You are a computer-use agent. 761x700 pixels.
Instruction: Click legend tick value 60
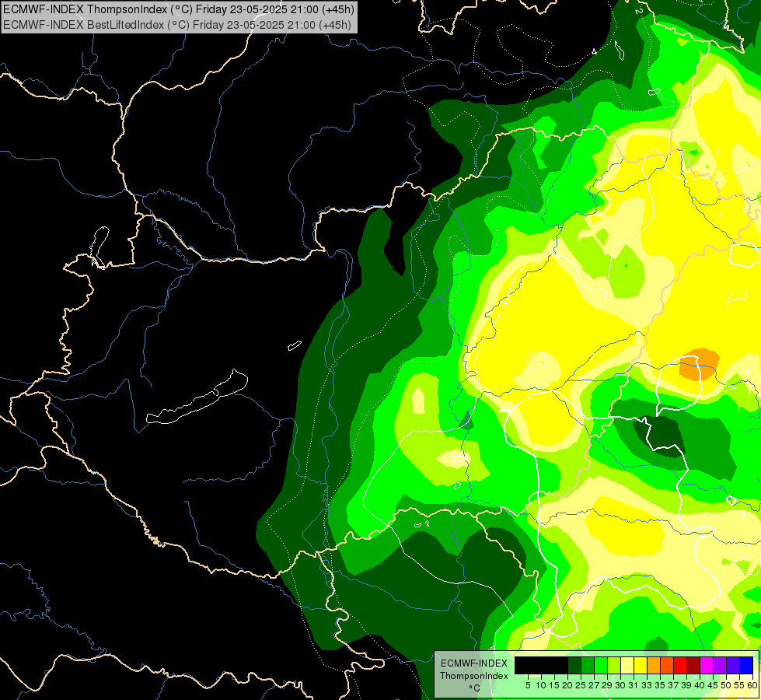752,685
